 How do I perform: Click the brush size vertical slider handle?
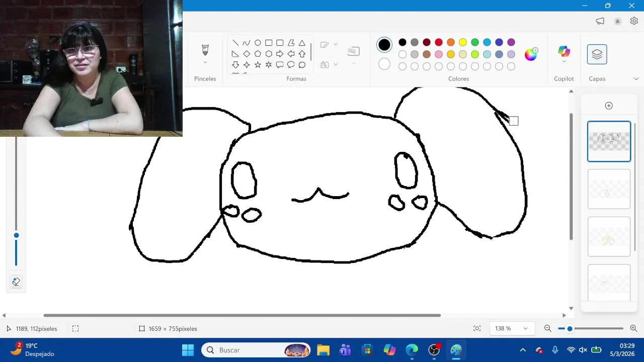(x=16, y=235)
